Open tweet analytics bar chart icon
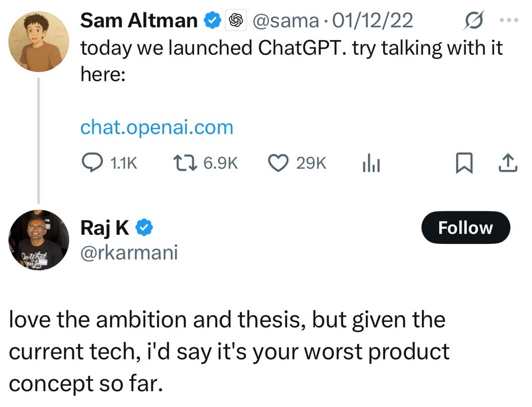The height and width of the screenshot is (407, 532). [371, 163]
